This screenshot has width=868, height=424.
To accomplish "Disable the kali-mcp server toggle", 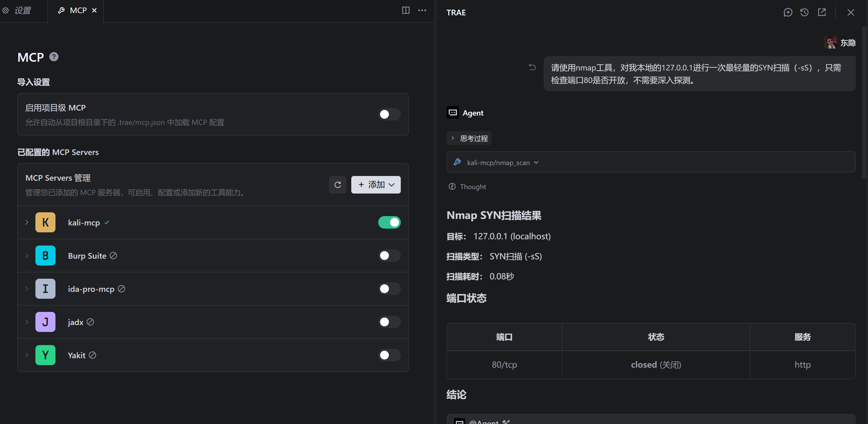I will (389, 222).
